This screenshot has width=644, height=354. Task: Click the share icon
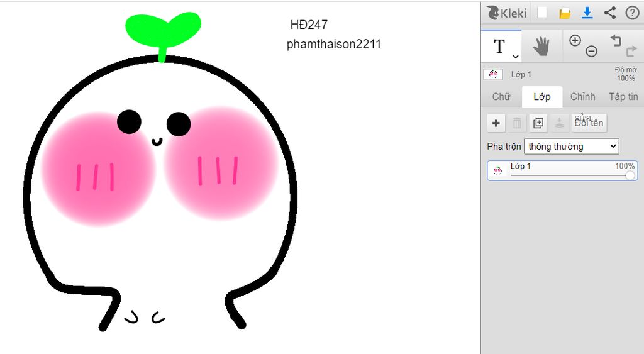(x=609, y=13)
